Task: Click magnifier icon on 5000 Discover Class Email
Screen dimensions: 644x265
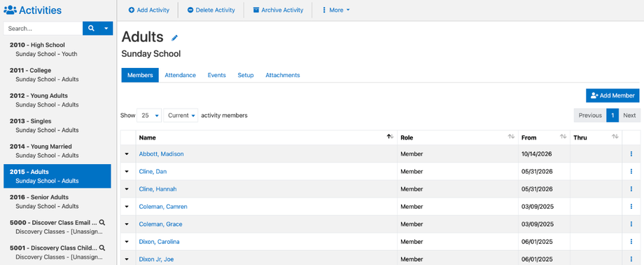Action: [102, 223]
